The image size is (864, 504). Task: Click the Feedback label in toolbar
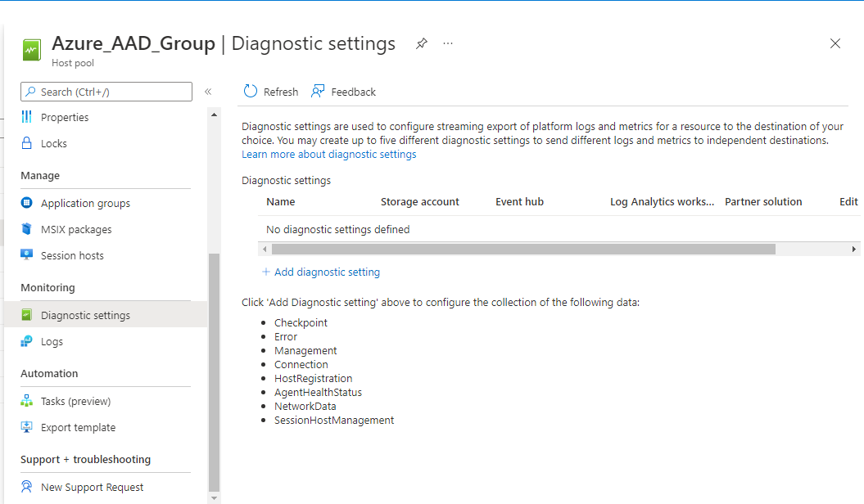353,92
